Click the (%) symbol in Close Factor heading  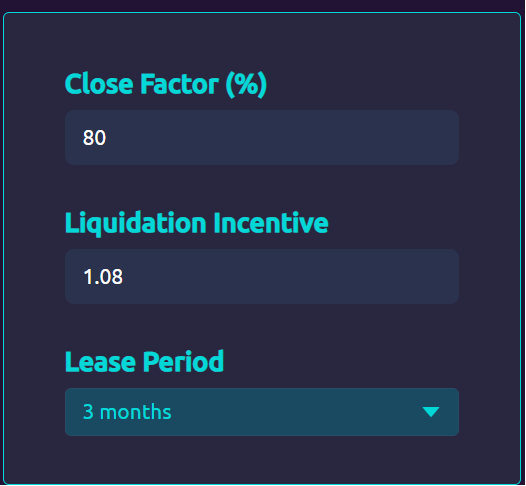[x=246, y=85]
